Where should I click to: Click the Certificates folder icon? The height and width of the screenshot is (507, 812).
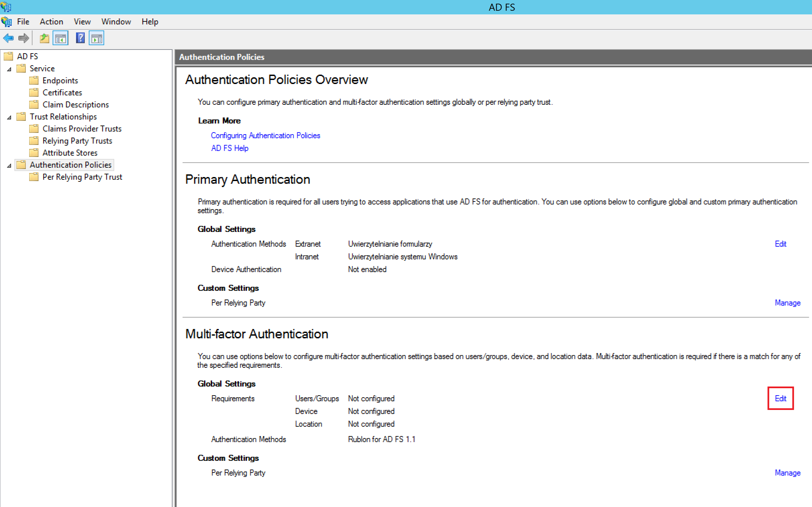pos(34,93)
